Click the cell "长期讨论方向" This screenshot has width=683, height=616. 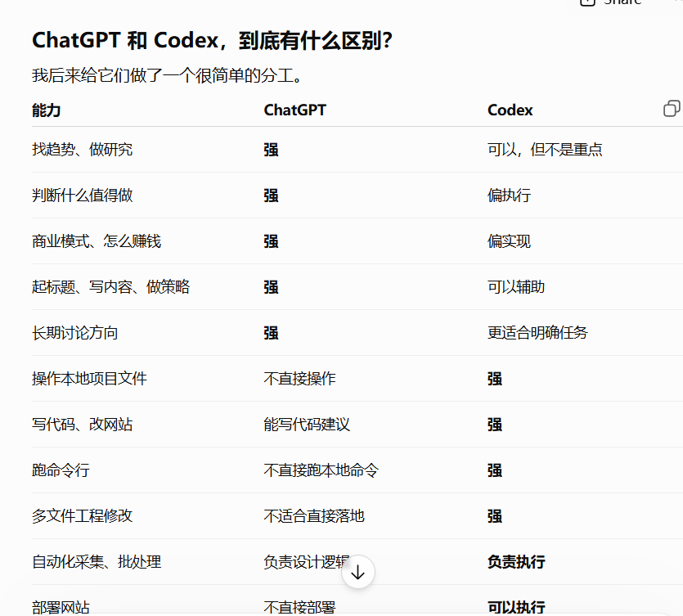pyautogui.click(x=75, y=333)
